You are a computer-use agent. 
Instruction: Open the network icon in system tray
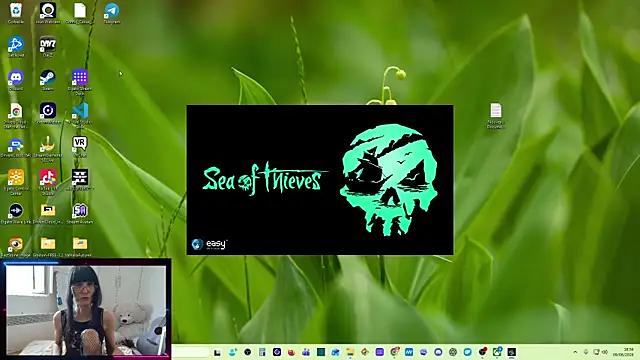click(x=596, y=352)
